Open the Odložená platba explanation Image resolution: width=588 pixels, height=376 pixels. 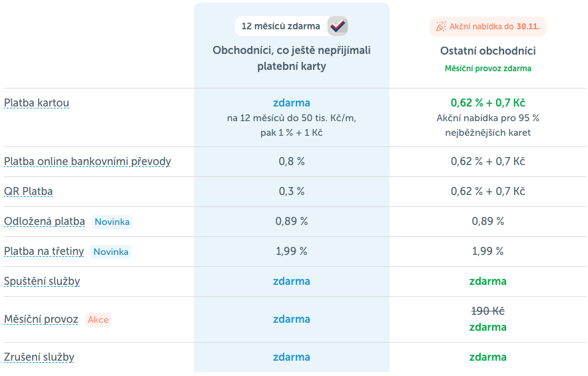45,222
